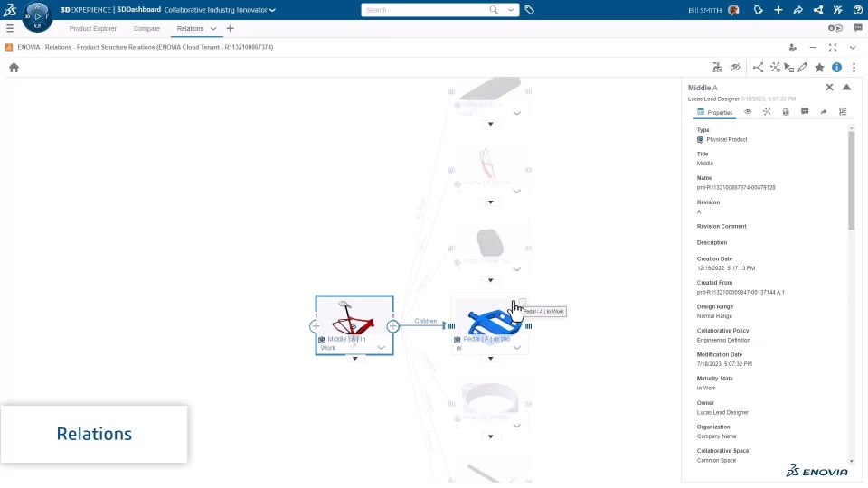Go to Home in the Relations widget
Screen dimensions: 868x488
(14, 68)
